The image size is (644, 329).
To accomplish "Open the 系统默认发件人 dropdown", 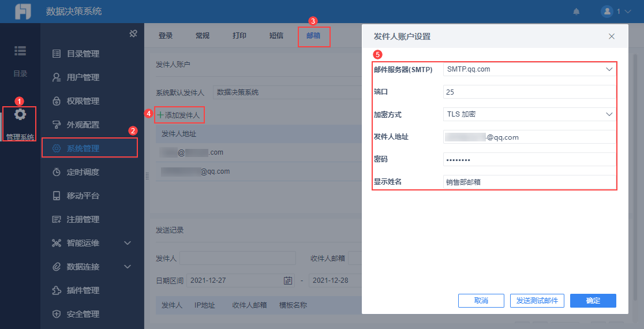I will [x=287, y=92].
